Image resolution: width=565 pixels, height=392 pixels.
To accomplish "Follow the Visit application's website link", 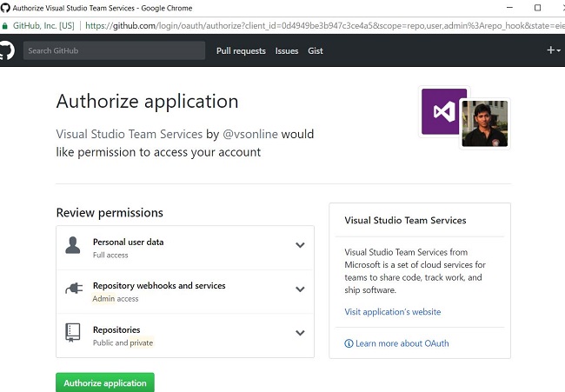I will click(x=393, y=312).
